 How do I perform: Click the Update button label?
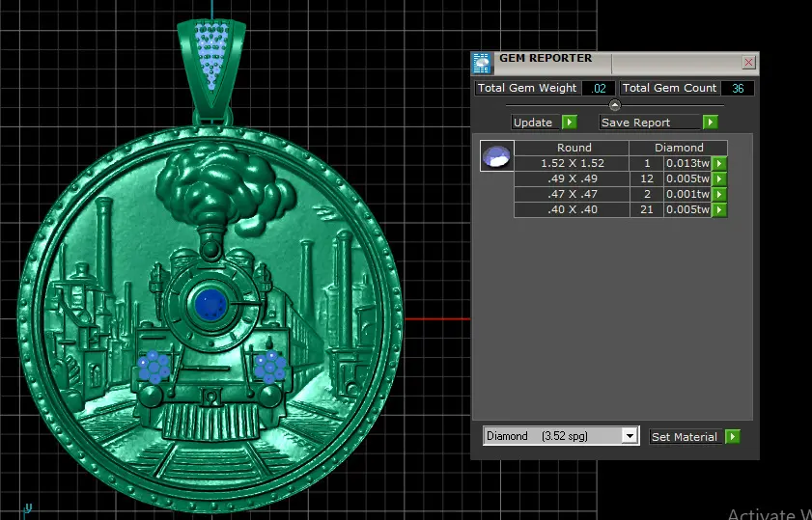(533, 123)
